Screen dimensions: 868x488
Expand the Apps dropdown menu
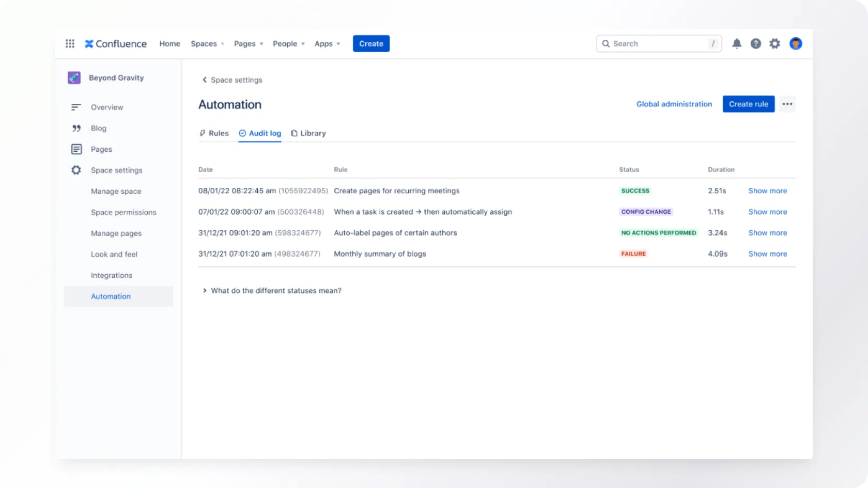(x=327, y=44)
